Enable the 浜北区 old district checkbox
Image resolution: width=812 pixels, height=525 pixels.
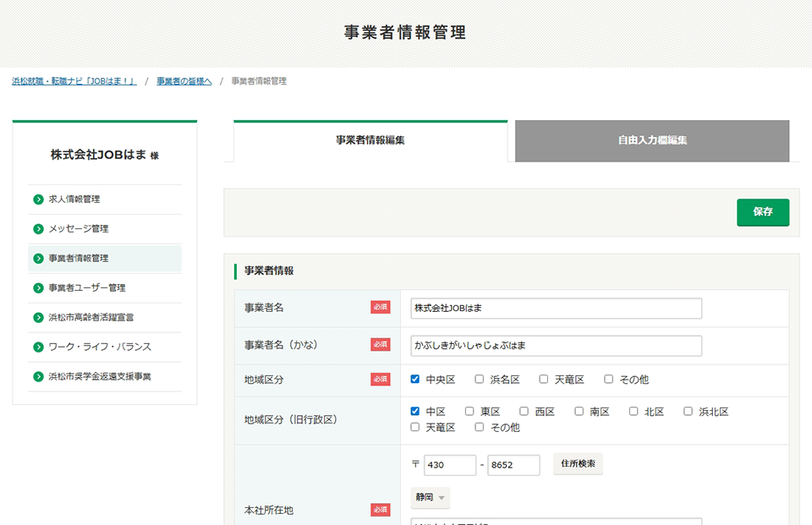tap(689, 412)
